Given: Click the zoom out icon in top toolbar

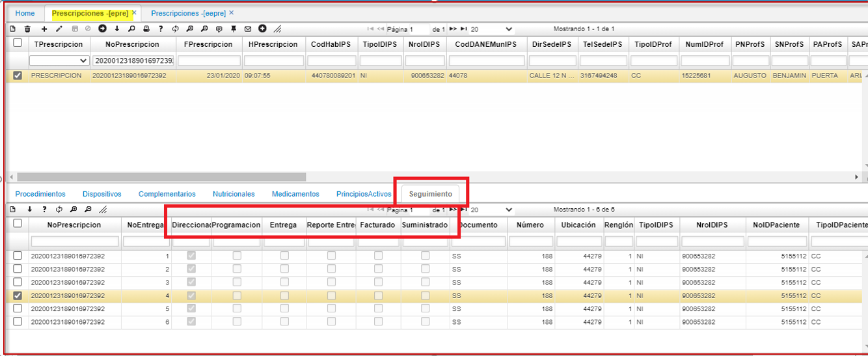Looking at the screenshot, I should [204, 29].
